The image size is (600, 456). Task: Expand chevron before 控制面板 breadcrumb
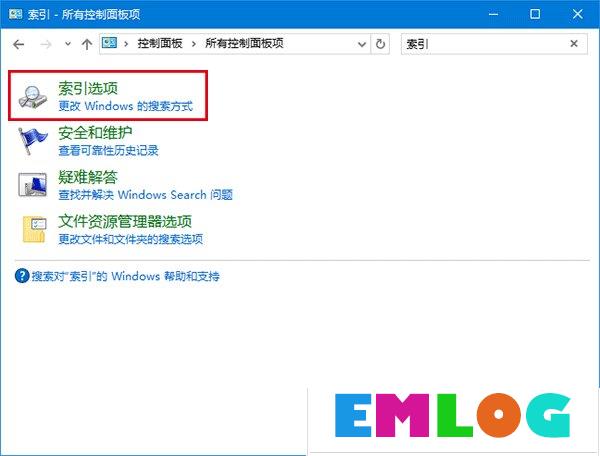click(126, 44)
